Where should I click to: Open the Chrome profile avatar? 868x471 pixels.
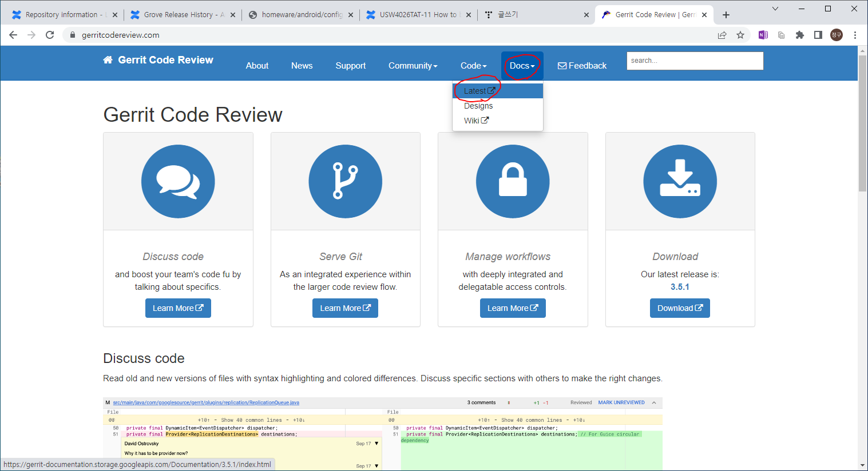(837, 35)
